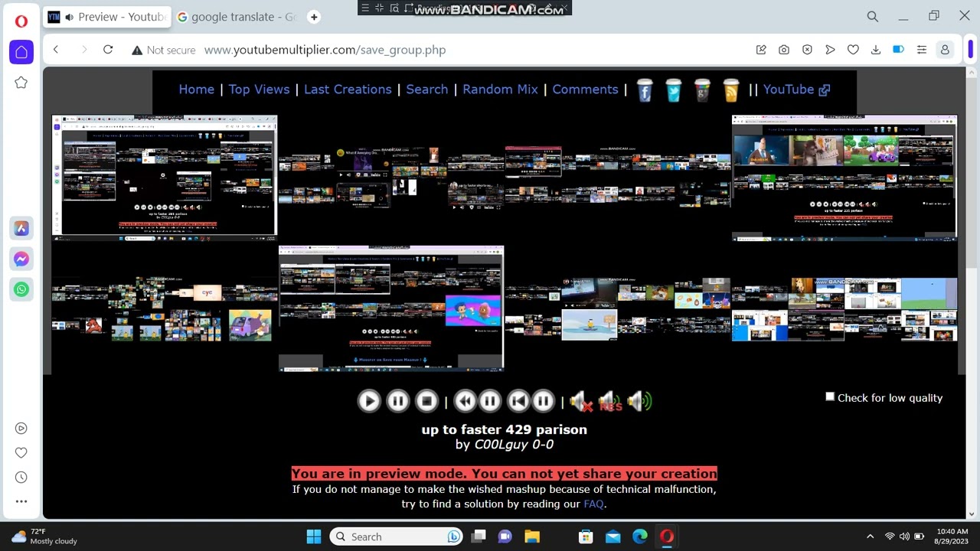
Task: Open the clock showing 10:40 AM
Action: (952, 536)
